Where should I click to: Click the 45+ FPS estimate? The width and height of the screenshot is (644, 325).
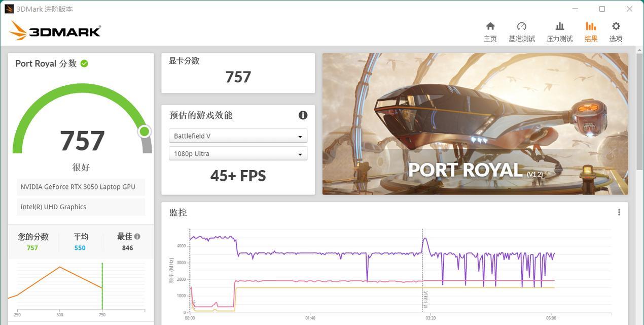(x=238, y=176)
